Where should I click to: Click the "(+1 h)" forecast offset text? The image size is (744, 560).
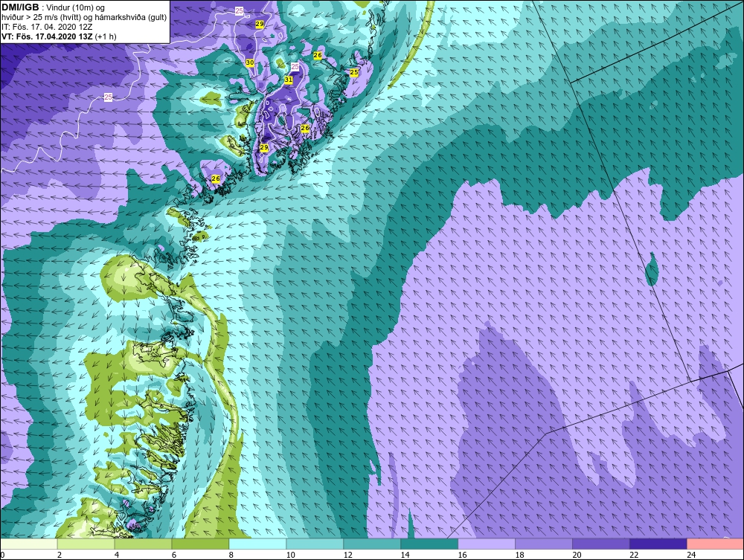106,36
